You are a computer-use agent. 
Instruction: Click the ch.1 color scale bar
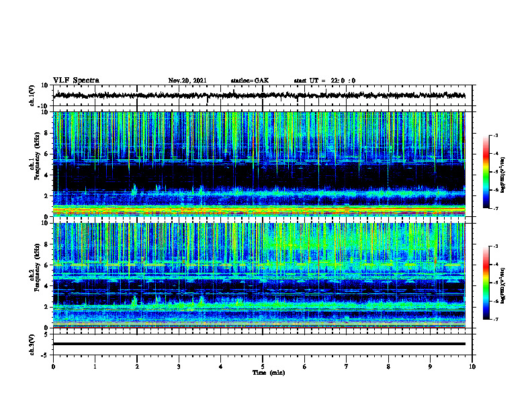[x=486, y=172]
